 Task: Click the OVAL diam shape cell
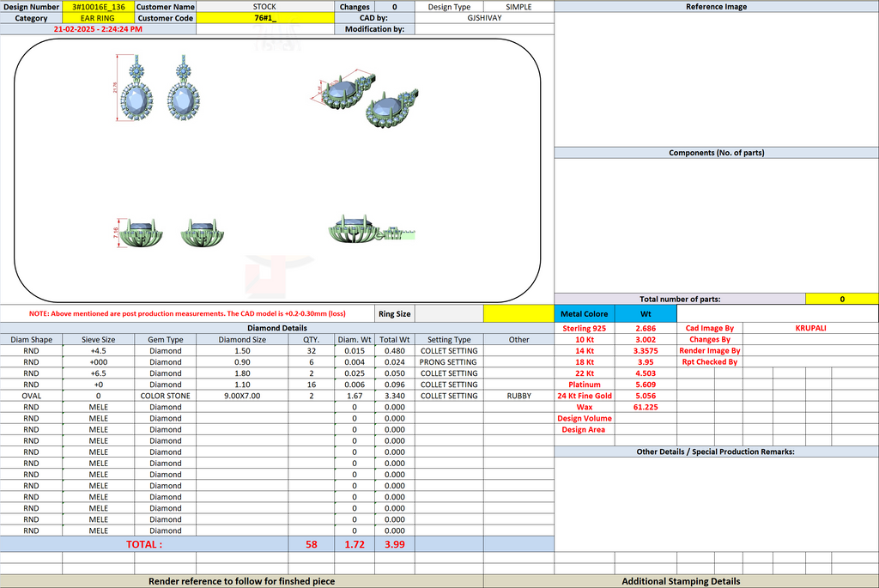(x=32, y=396)
